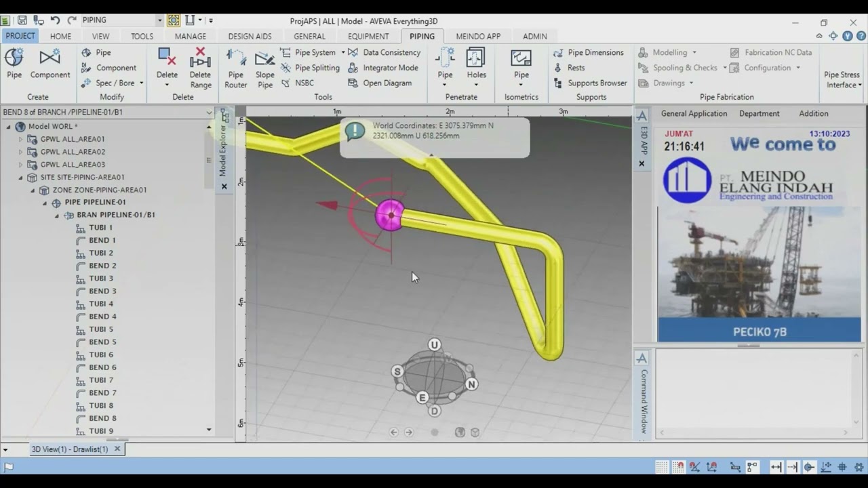Click the settings gear at status bar end

(x=859, y=467)
